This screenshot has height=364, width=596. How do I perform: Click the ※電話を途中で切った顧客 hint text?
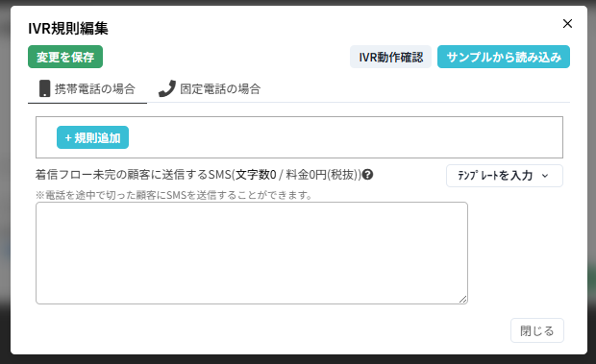click(x=174, y=195)
